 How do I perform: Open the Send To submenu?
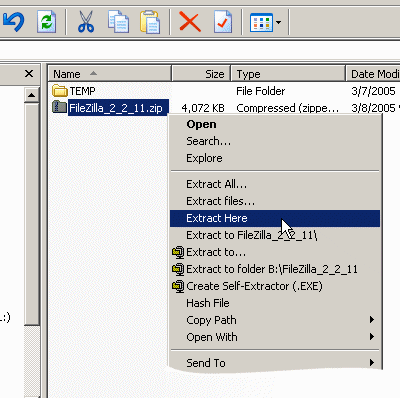pos(275,363)
